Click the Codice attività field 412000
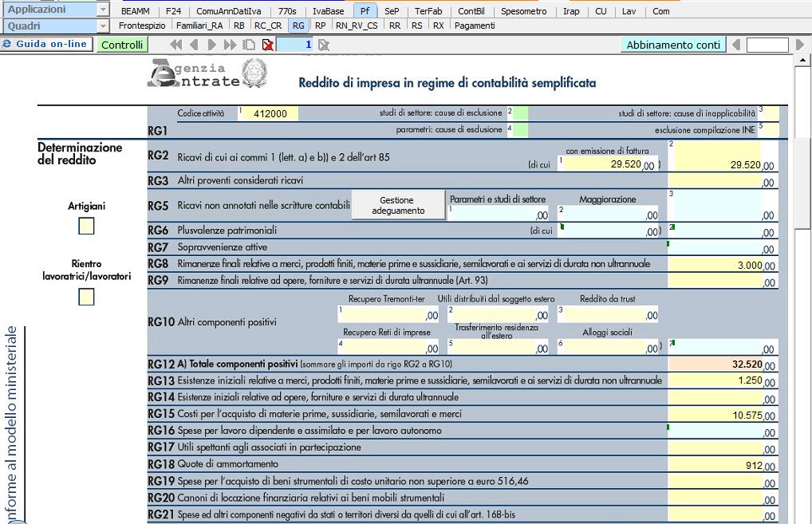This screenshot has height=524, width=812. click(x=270, y=113)
